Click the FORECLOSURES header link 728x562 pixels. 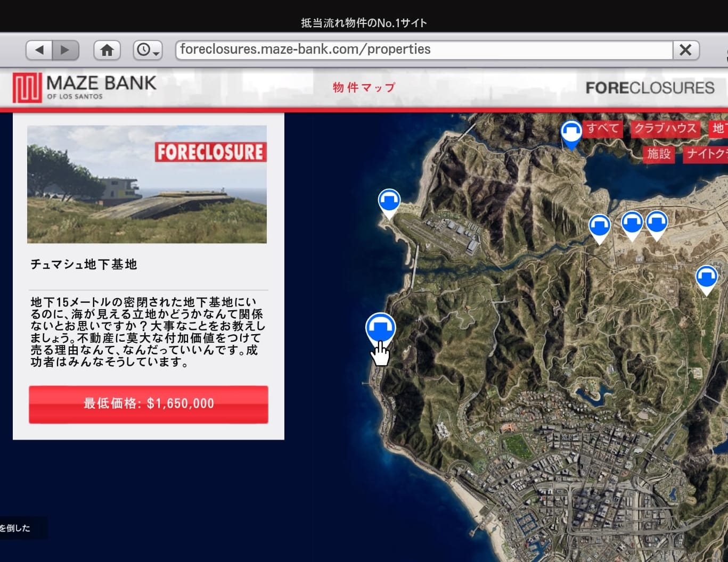[651, 87]
